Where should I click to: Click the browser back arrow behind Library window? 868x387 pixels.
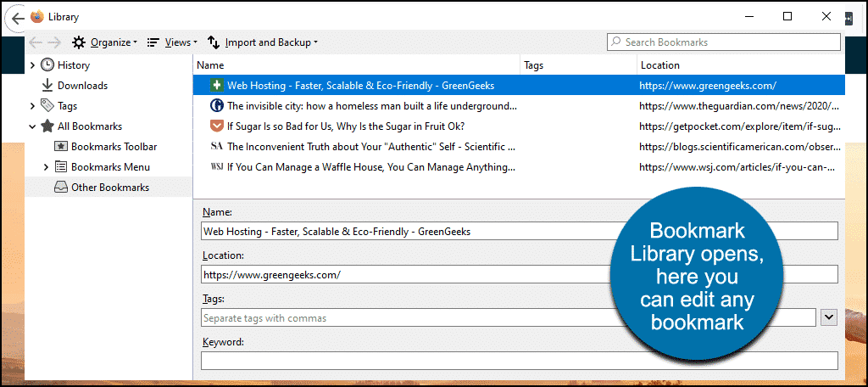pos(17,19)
